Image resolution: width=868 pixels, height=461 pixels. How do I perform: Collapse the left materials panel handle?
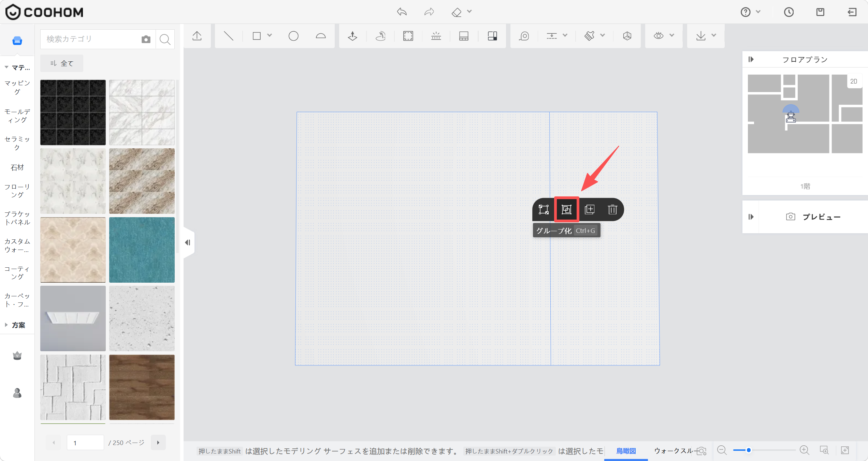(188, 242)
